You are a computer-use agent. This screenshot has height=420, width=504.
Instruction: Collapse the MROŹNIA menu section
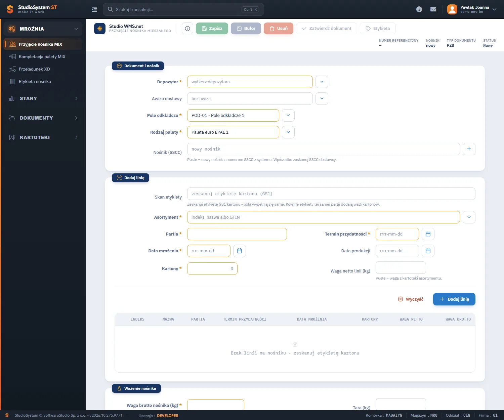(43, 29)
